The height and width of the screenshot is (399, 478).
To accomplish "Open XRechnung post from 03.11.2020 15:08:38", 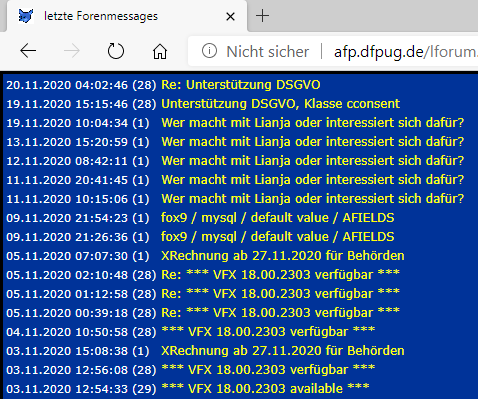I will coord(283,351).
